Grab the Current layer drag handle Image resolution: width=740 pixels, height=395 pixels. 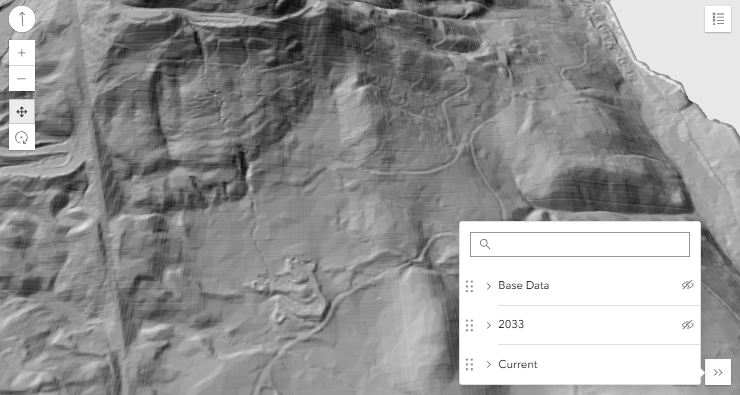point(469,364)
